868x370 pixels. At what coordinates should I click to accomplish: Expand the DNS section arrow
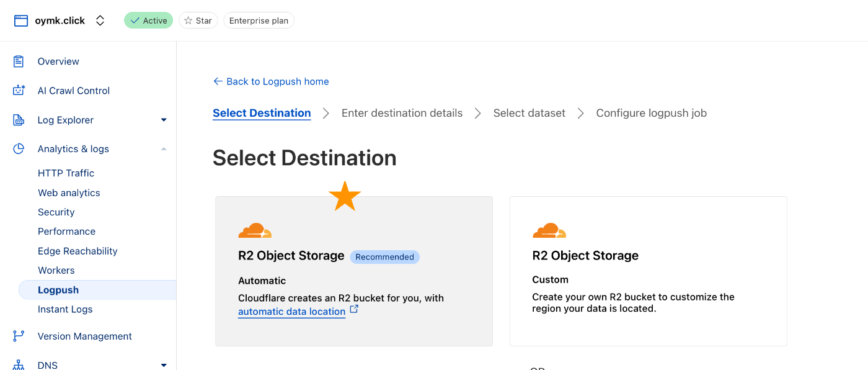pos(164,365)
